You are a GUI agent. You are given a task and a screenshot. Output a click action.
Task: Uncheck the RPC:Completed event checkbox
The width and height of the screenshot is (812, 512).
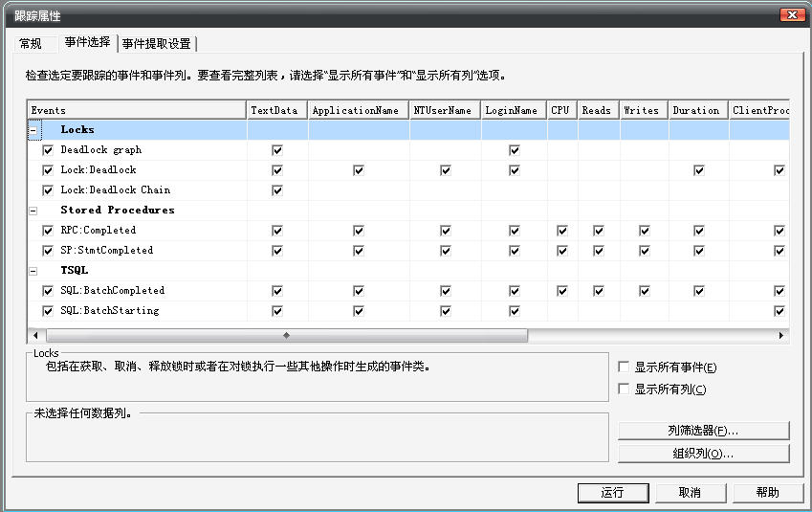[48, 231]
